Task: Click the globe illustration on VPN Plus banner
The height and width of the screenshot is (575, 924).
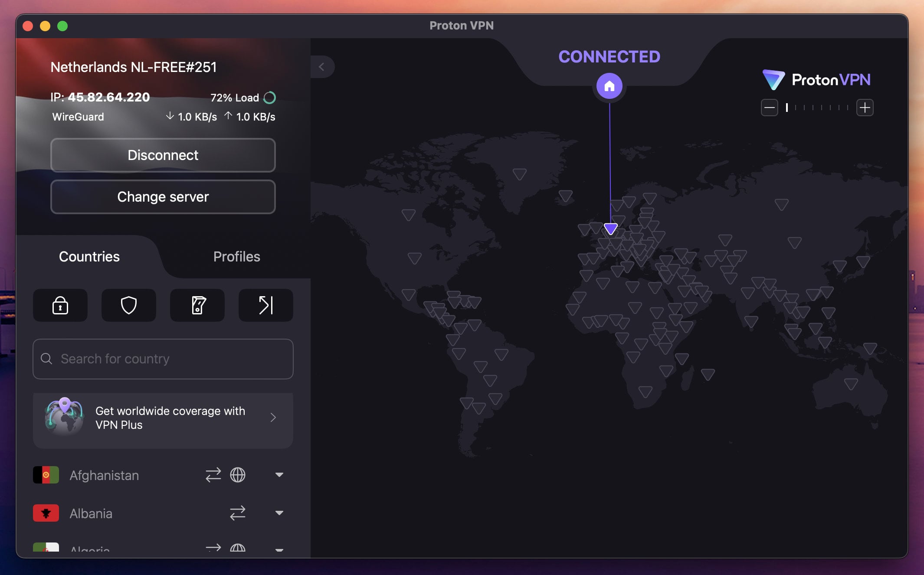Action: click(x=64, y=416)
